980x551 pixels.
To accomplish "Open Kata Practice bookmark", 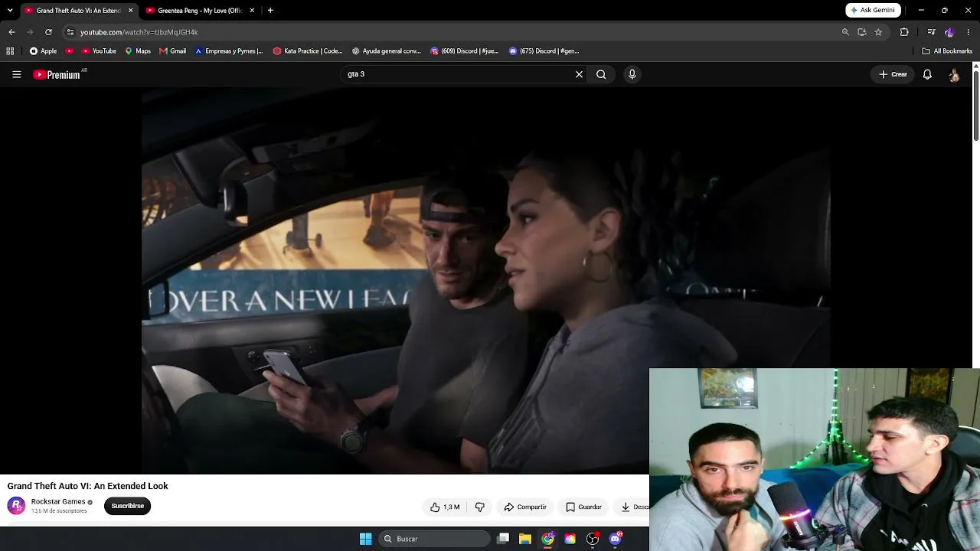I will coord(308,51).
